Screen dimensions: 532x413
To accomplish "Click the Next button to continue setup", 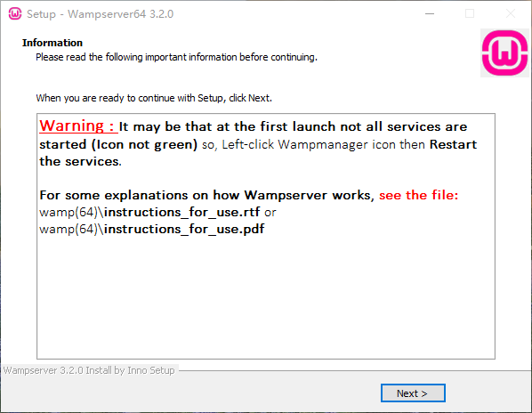I will 413,393.
